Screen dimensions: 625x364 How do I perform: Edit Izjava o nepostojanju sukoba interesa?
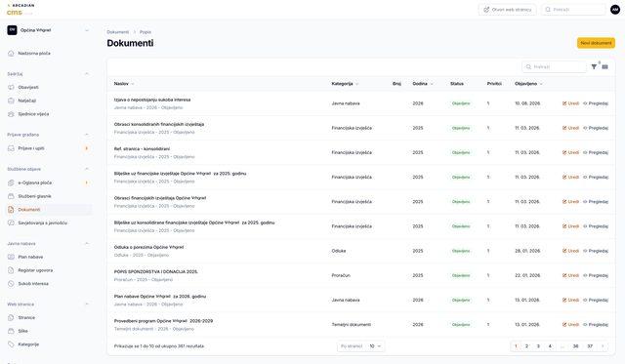point(570,103)
